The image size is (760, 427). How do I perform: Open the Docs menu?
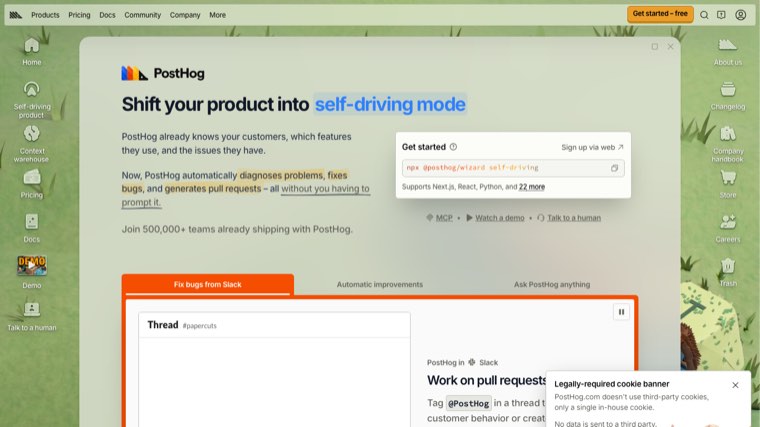[107, 15]
